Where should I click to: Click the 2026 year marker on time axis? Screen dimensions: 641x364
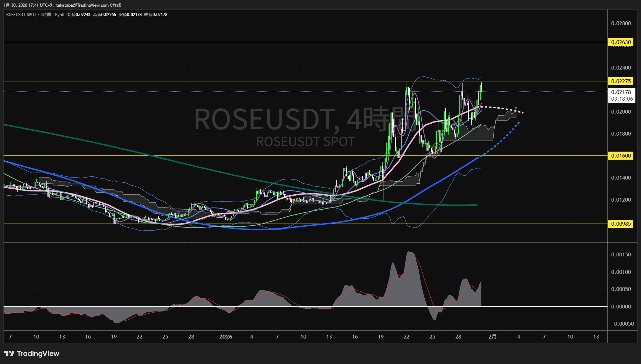[x=225, y=337]
